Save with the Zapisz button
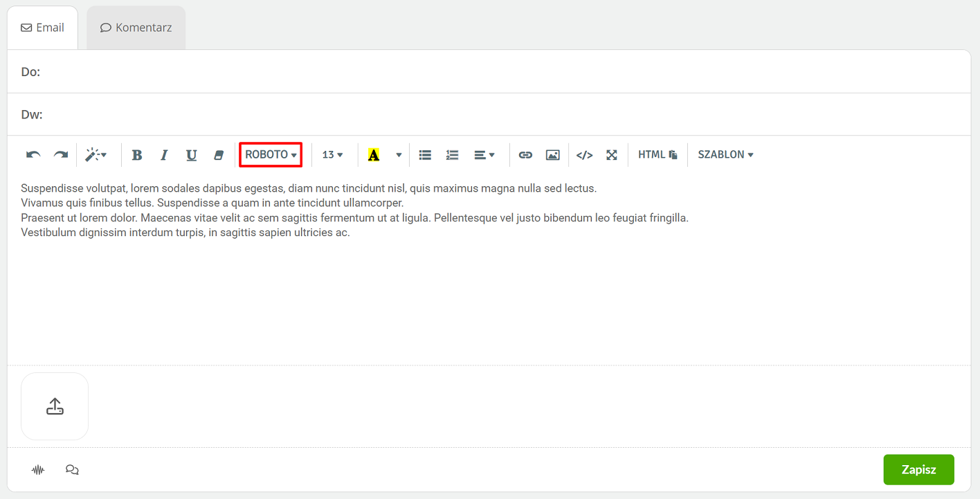 [918, 470]
